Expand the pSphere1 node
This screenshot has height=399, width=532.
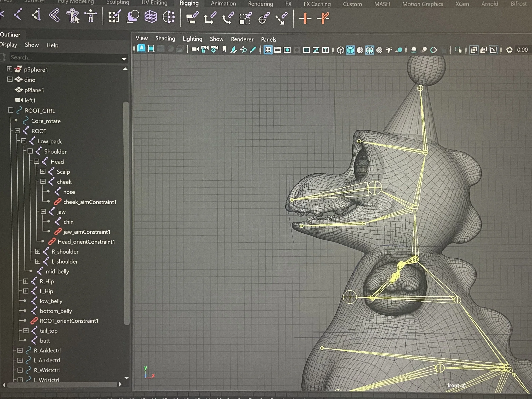[9, 69]
